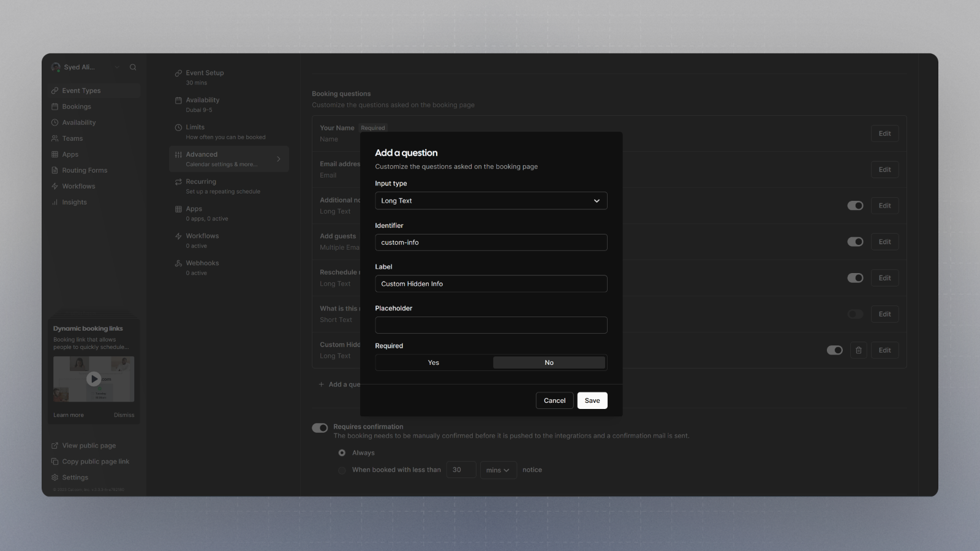980x551 pixels.
Task: Click the Copy public page link icon
Action: click(x=55, y=462)
